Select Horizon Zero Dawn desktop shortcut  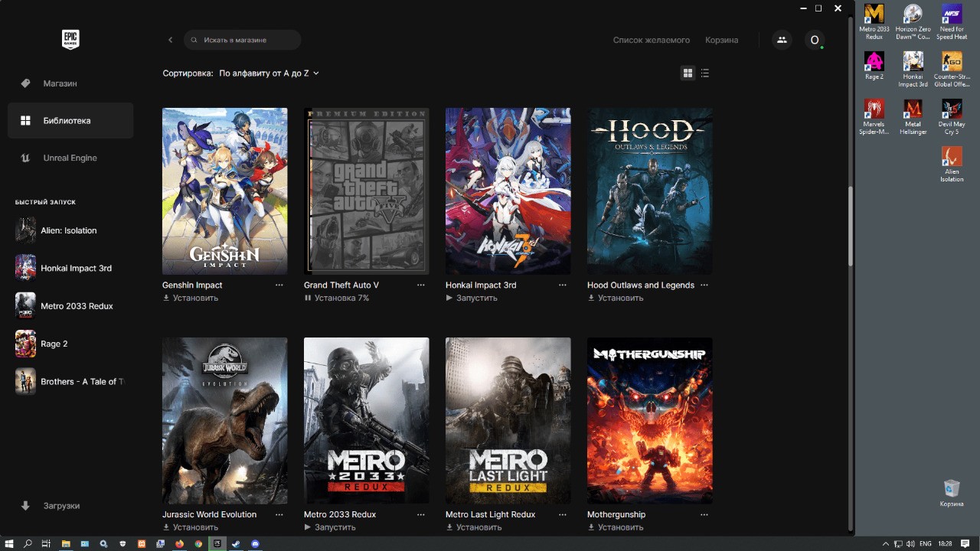pyautogui.click(x=913, y=22)
